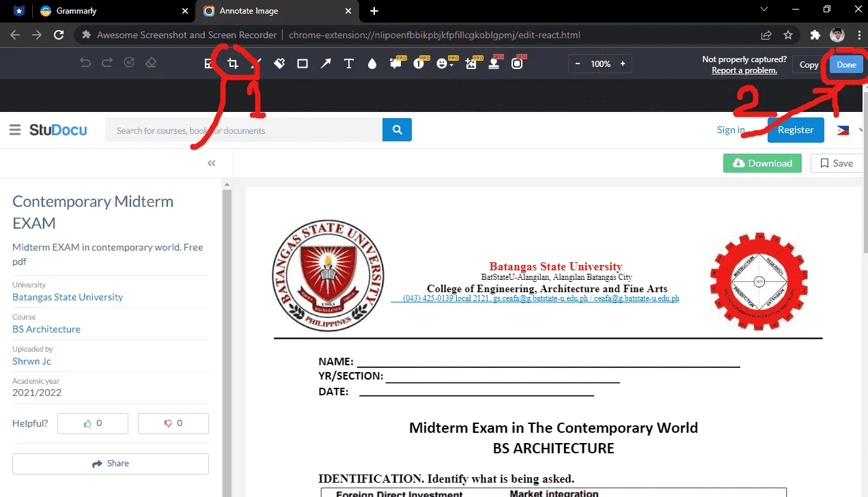868x497 pixels.
Task: Click the Copy button
Action: point(809,65)
